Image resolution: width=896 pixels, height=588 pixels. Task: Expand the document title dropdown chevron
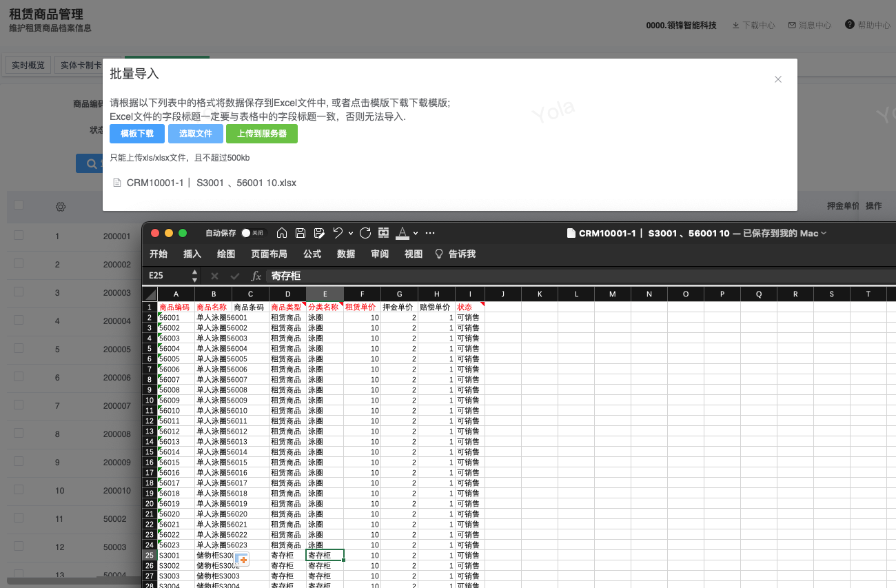click(x=824, y=233)
